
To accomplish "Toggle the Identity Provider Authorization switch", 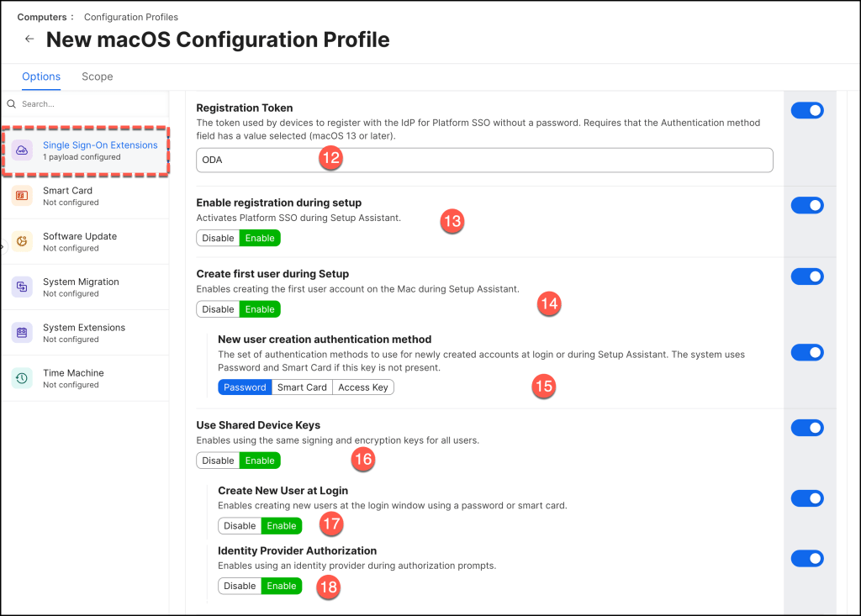I will click(807, 559).
